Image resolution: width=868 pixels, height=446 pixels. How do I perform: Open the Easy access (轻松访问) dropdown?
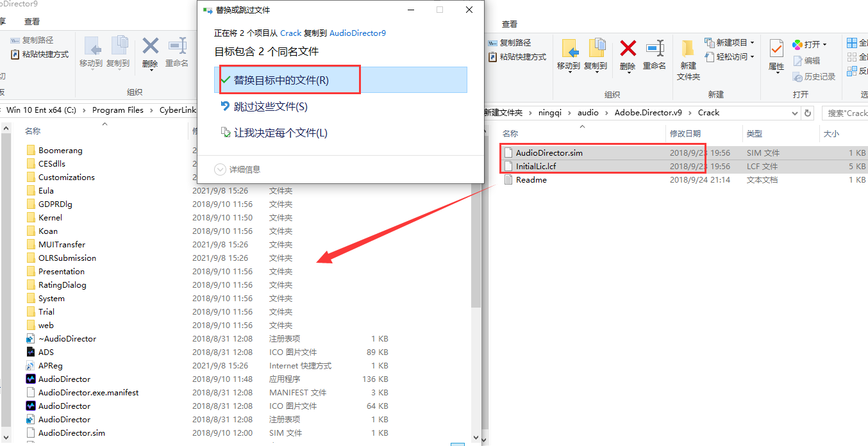tap(752, 56)
